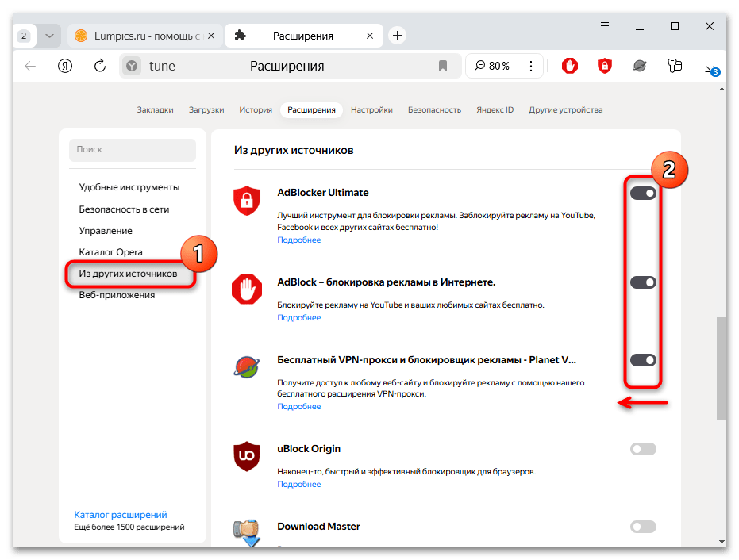Open the downloads icon with badge 3
The width and height of the screenshot is (739, 560).
[x=710, y=67]
